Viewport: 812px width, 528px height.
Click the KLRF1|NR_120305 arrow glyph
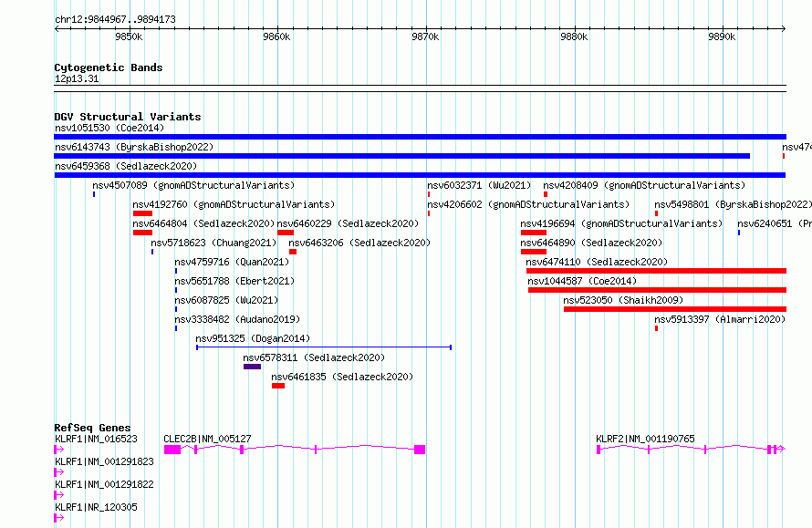click(59, 518)
